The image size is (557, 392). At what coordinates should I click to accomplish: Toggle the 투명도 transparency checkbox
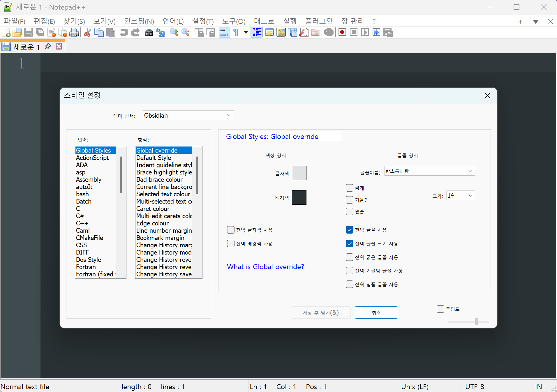tap(440, 309)
